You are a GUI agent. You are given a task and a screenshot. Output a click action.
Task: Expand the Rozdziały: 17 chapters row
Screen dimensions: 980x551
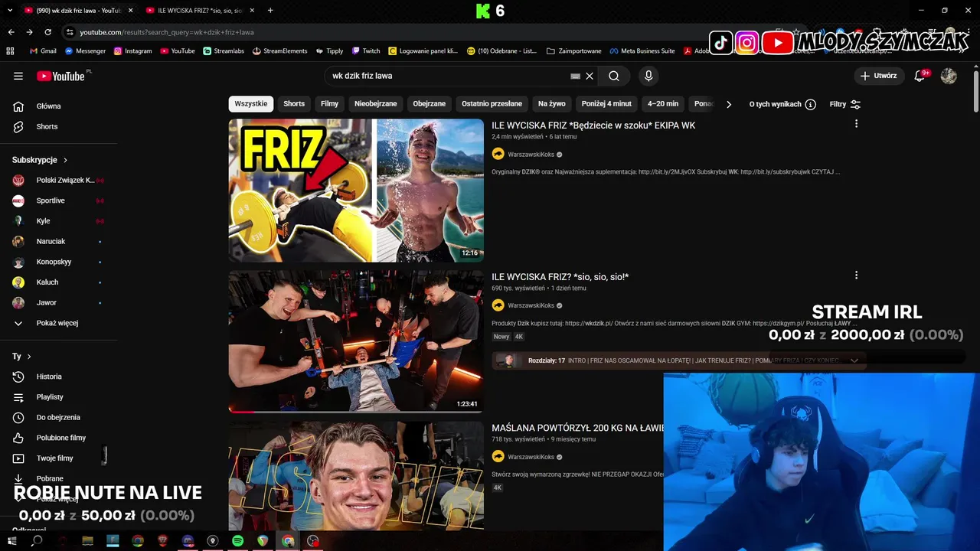click(678, 360)
